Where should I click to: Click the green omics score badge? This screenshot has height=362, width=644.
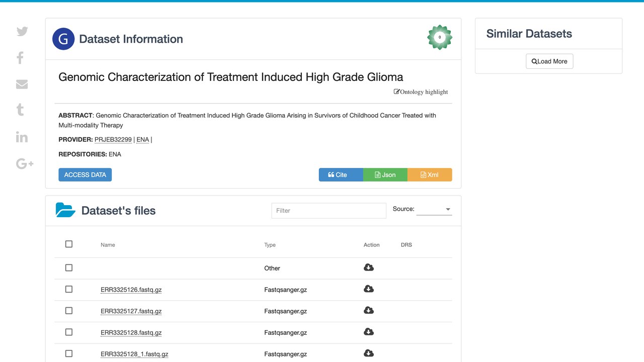pos(440,37)
